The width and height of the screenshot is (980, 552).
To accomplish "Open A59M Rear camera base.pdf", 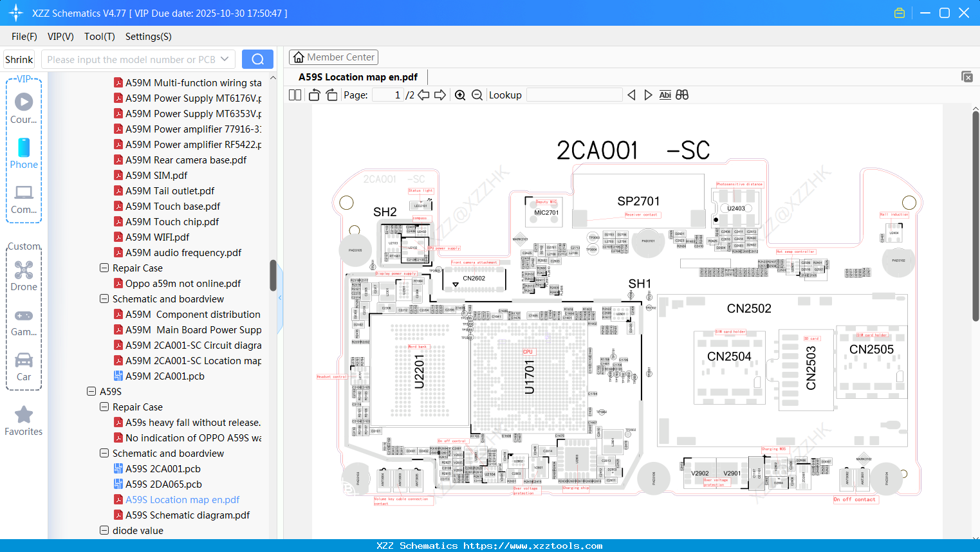I will tap(186, 160).
